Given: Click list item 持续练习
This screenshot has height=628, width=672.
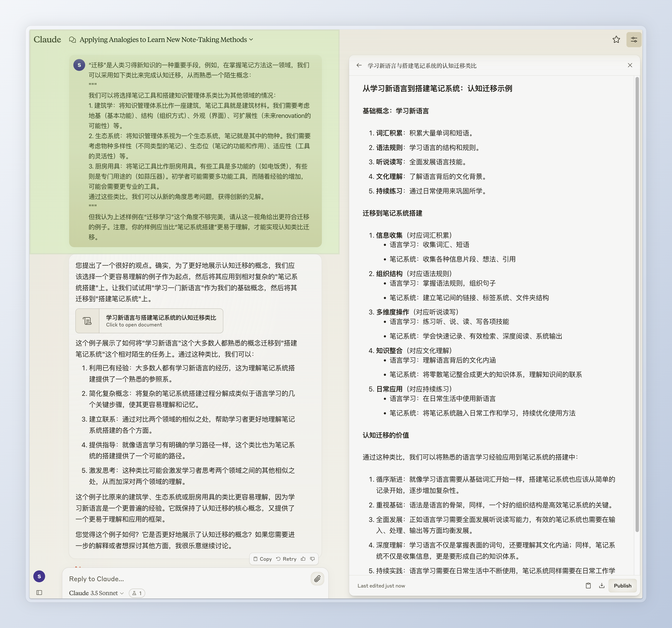Looking at the screenshot, I should (428, 191).
